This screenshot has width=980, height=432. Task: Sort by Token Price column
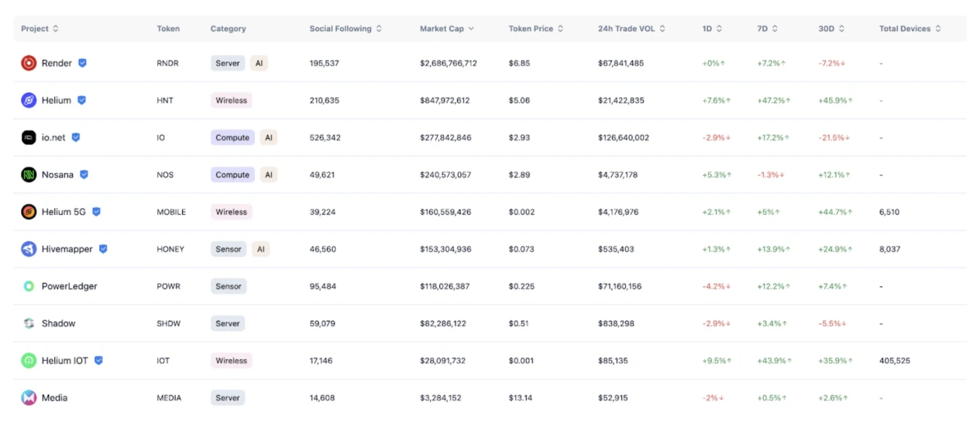tap(535, 29)
